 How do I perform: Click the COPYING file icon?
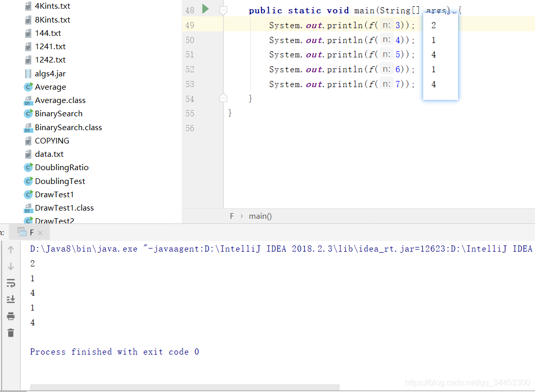pyautogui.click(x=28, y=141)
